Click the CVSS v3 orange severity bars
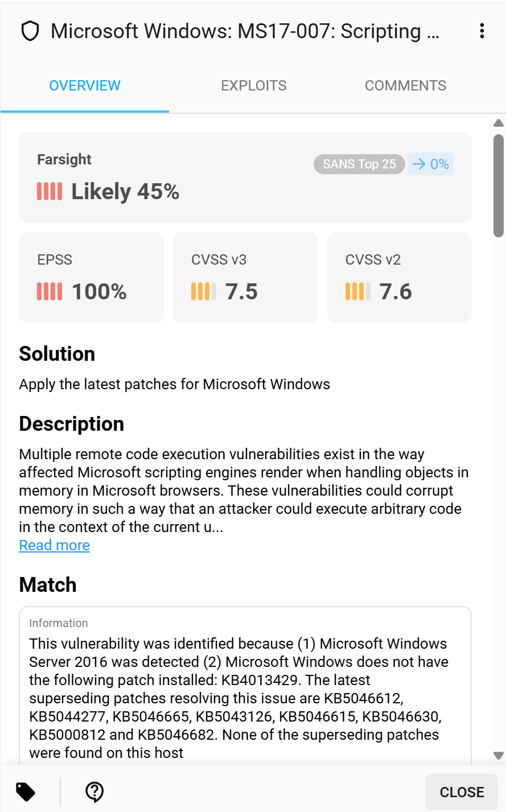Image resolution: width=506 pixels, height=812 pixels. (x=204, y=292)
